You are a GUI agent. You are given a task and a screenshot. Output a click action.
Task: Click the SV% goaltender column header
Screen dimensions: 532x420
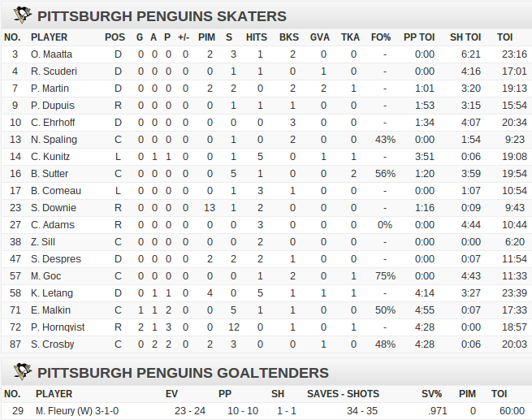click(x=431, y=394)
